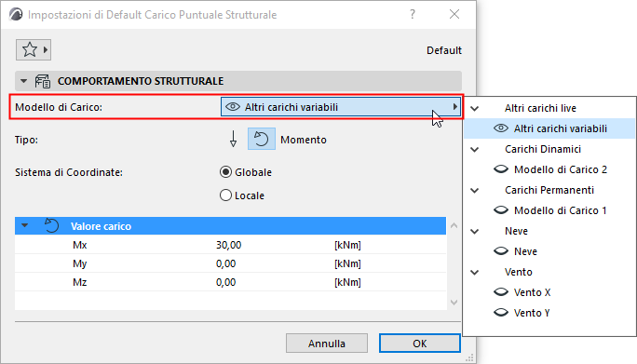Click the Comportamento Strutturale panel icon

pos(42,81)
